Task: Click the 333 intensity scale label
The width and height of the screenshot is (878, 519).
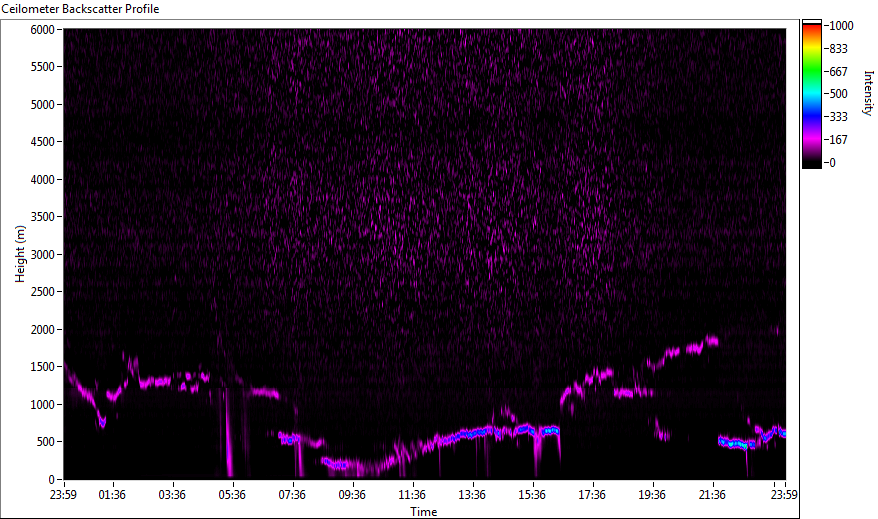Action: 839,117
